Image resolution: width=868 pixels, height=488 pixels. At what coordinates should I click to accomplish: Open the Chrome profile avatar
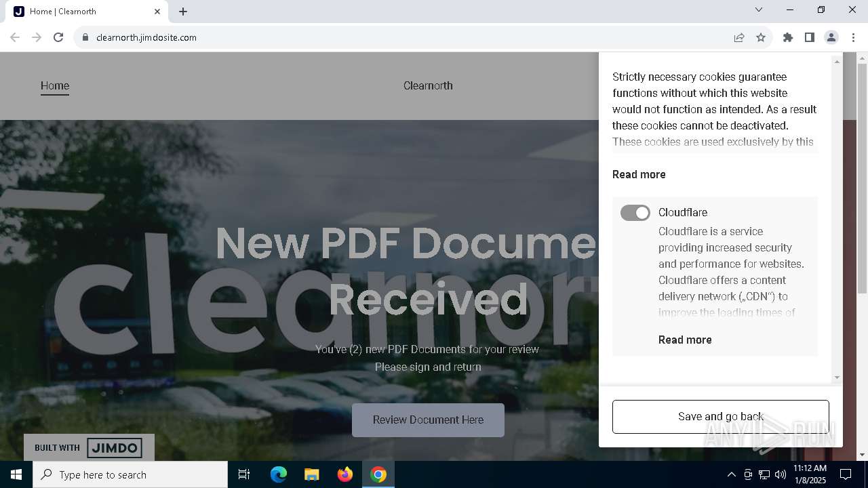click(x=831, y=37)
